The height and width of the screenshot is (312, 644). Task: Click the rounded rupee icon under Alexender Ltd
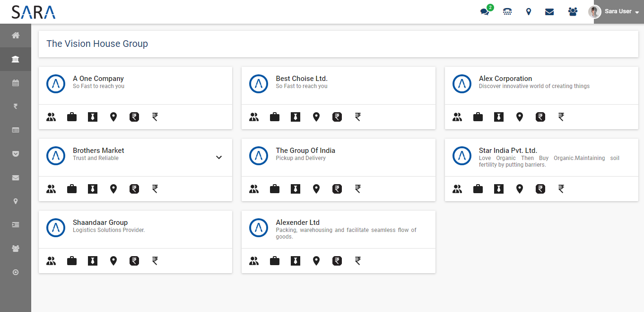click(337, 261)
